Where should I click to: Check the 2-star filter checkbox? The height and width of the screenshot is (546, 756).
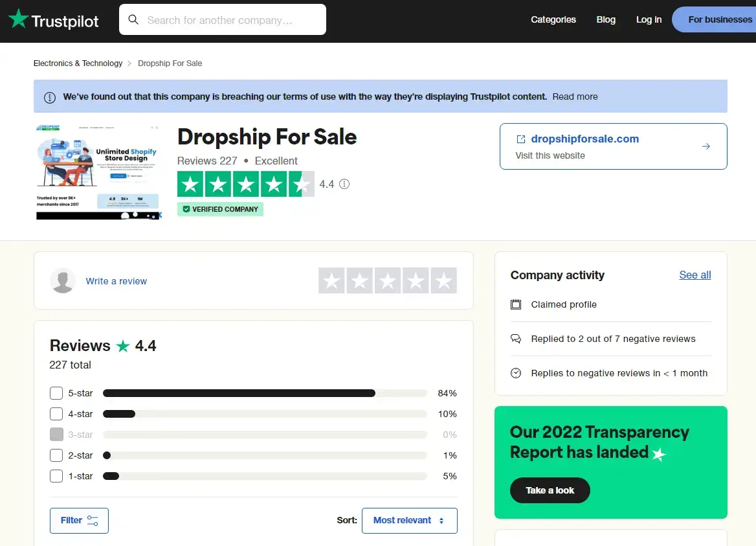56,455
